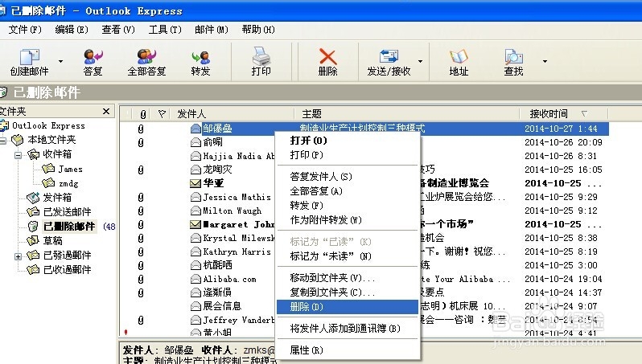Select 本地文件夹 in folder tree

[51, 140]
